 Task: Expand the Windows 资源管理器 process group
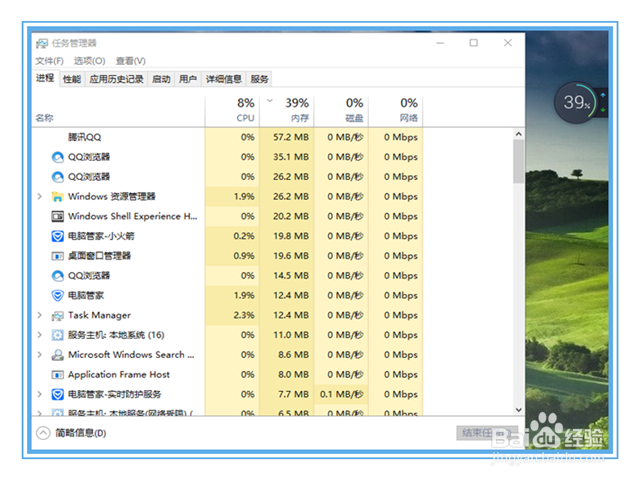(x=40, y=196)
